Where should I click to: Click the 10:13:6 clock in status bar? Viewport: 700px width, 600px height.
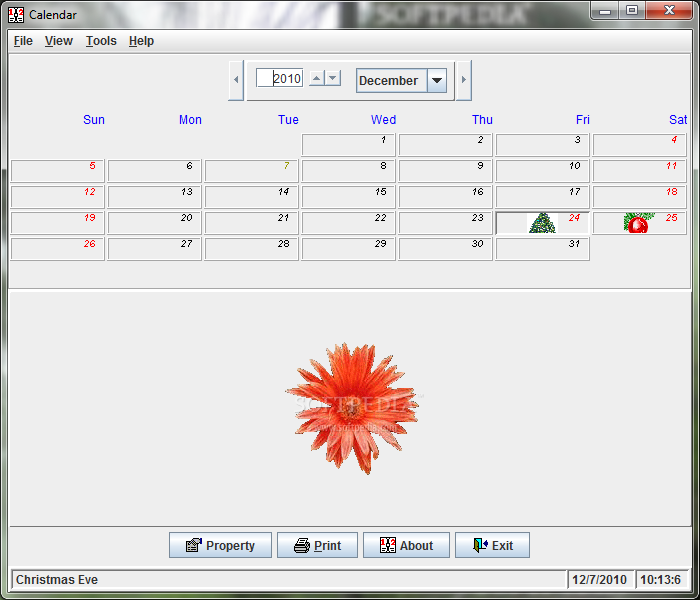tap(661, 579)
